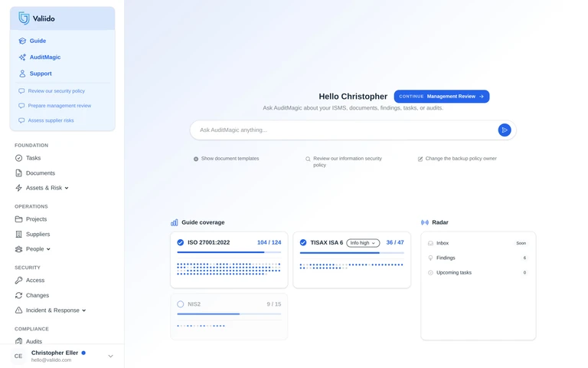Click the blue status dot beside Christopher Eller

pyautogui.click(x=83, y=353)
